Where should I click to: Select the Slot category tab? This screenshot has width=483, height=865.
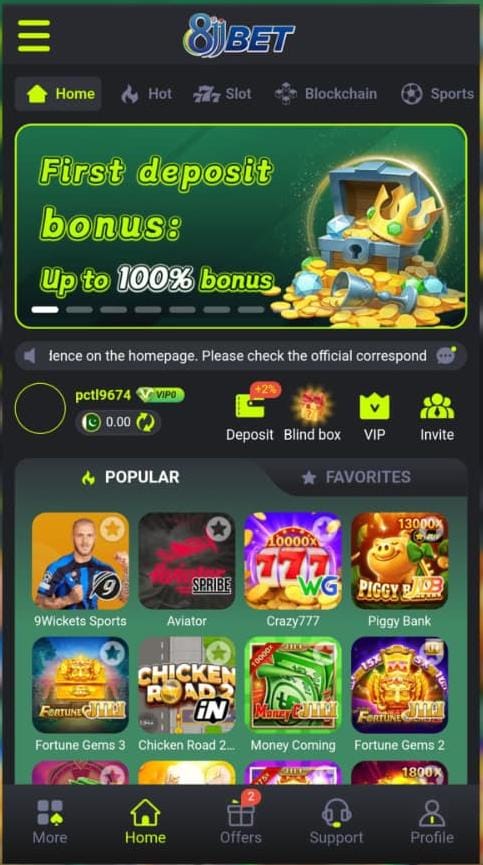[222, 94]
